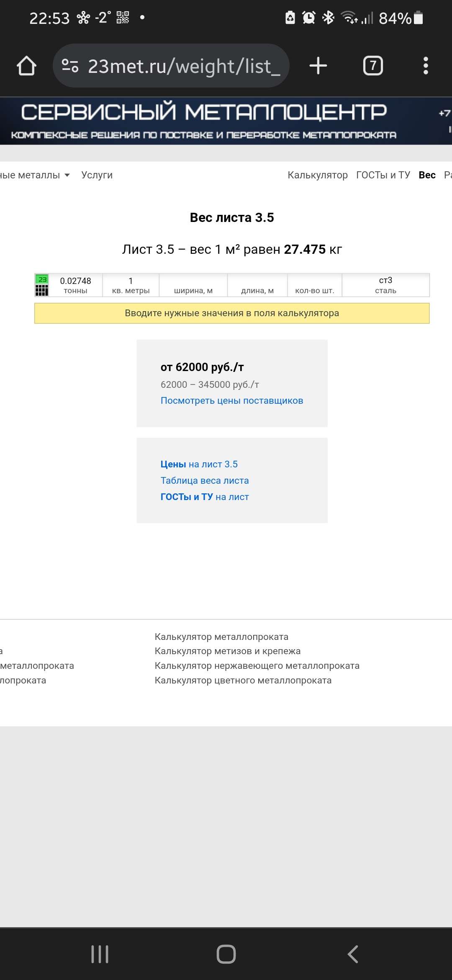Open the Услуги menu item
452x980 pixels.
coord(97,175)
